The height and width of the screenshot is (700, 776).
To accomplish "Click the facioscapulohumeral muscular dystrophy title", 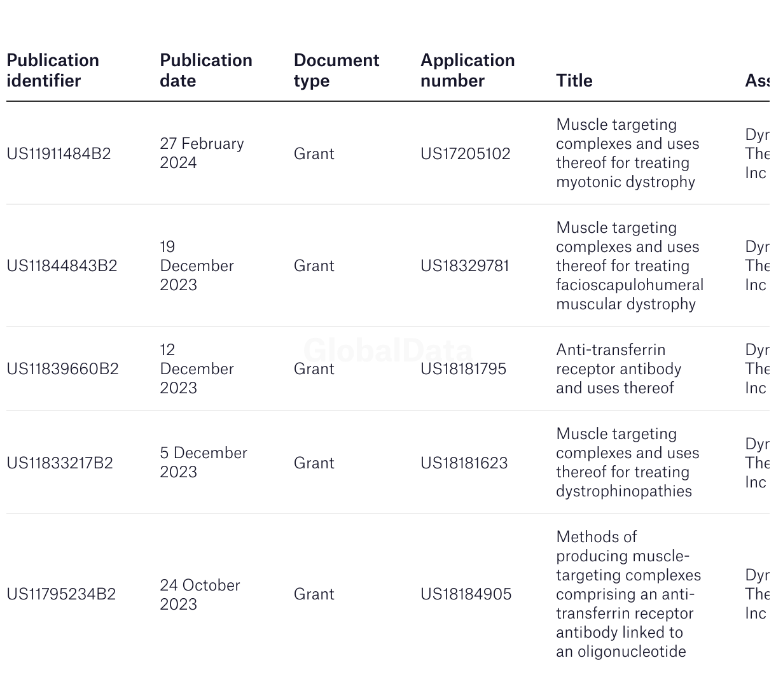I will [629, 266].
